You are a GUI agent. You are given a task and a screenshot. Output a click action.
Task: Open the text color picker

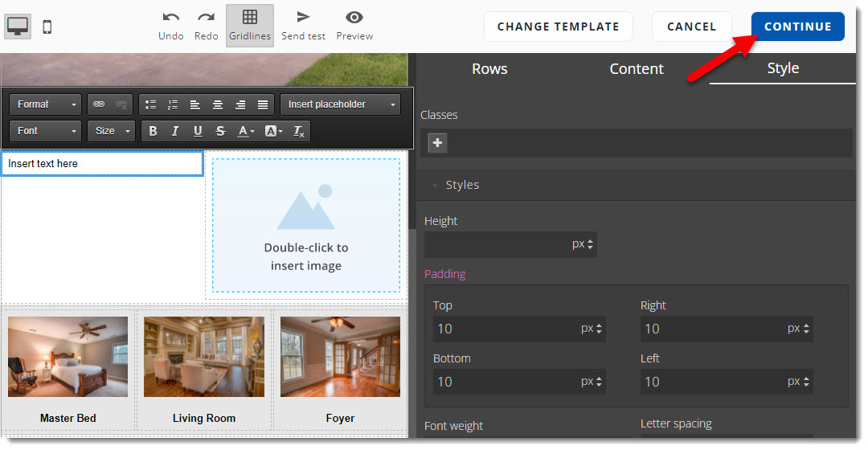(x=246, y=131)
